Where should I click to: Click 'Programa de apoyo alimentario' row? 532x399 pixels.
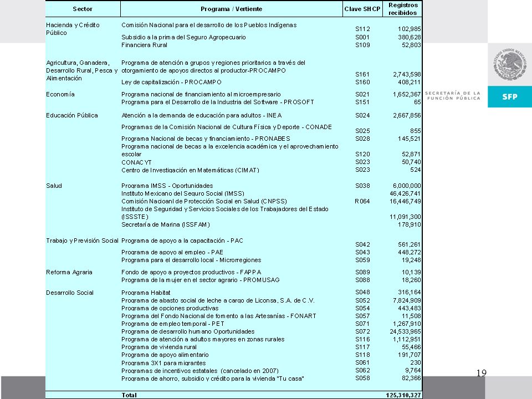tap(165, 355)
